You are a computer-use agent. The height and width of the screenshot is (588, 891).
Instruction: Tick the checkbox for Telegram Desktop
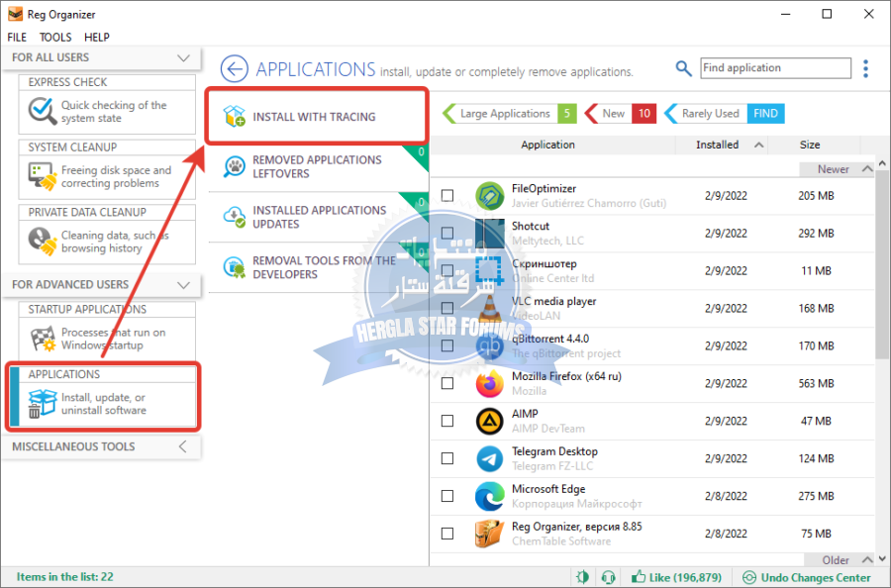447,458
